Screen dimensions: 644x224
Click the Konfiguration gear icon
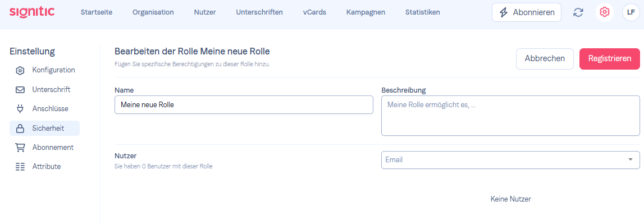(20, 70)
